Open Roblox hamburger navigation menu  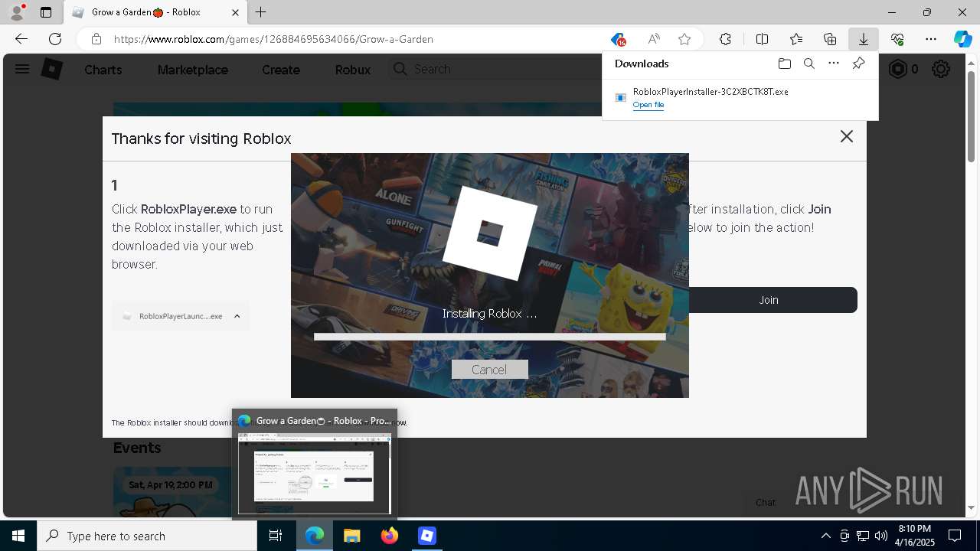pos(22,69)
